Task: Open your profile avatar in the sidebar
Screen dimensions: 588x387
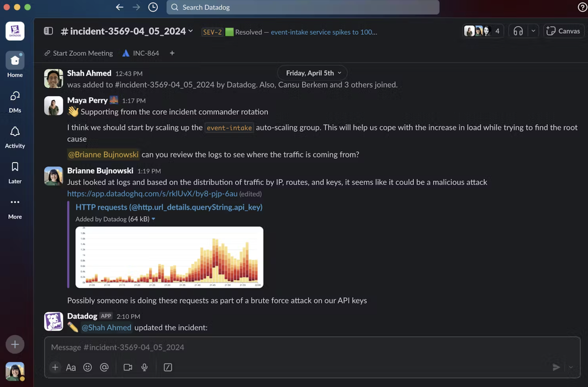Action: point(15,371)
